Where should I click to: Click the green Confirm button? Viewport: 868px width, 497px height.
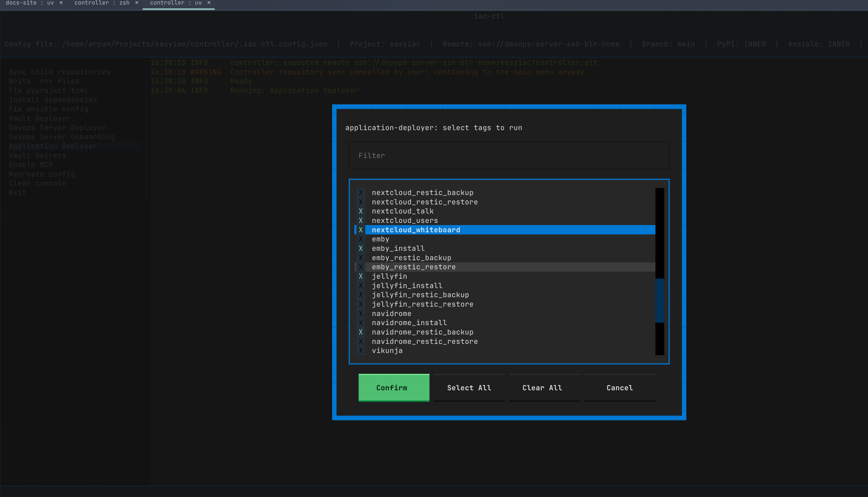click(394, 388)
